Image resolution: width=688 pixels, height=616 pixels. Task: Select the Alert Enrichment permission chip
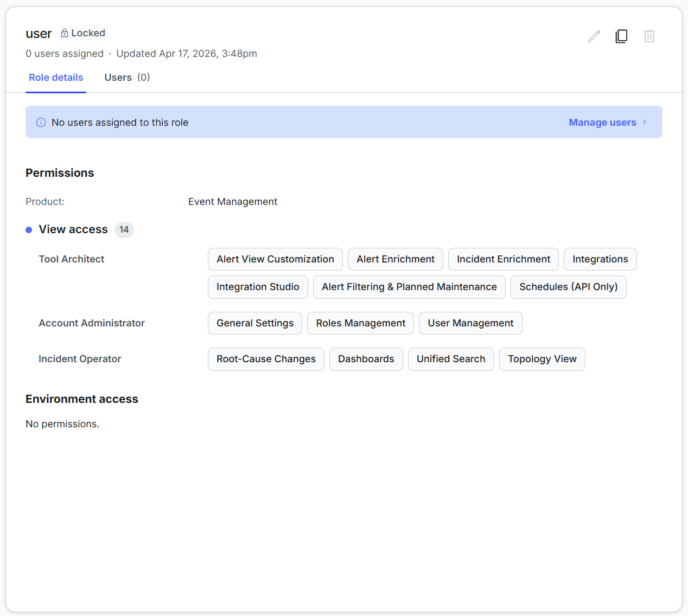[x=396, y=259]
